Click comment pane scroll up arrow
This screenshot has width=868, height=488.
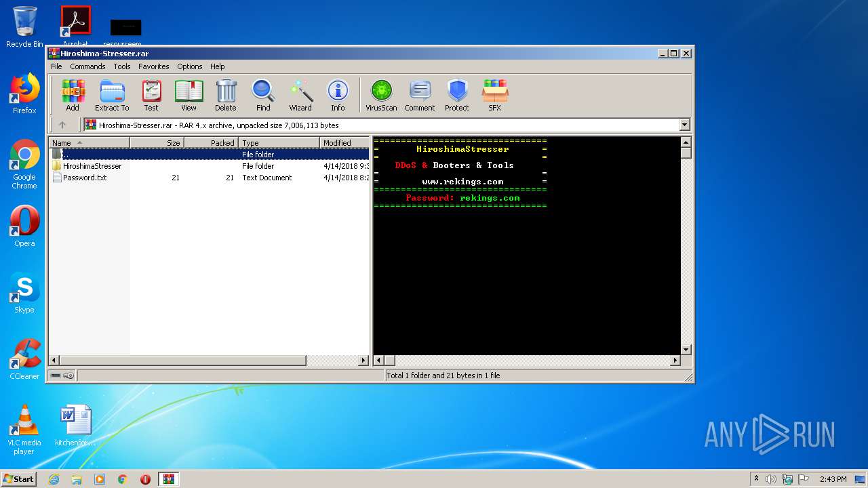tap(686, 142)
